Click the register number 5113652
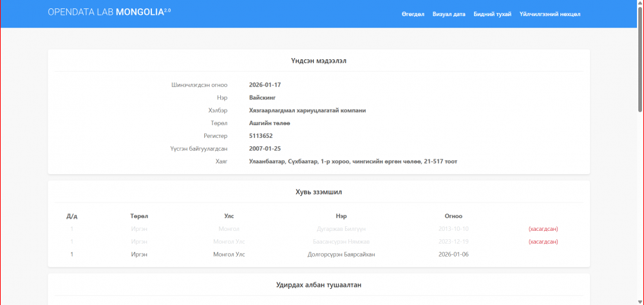Viewport: 644px width, 305px height. (x=261, y=136)
